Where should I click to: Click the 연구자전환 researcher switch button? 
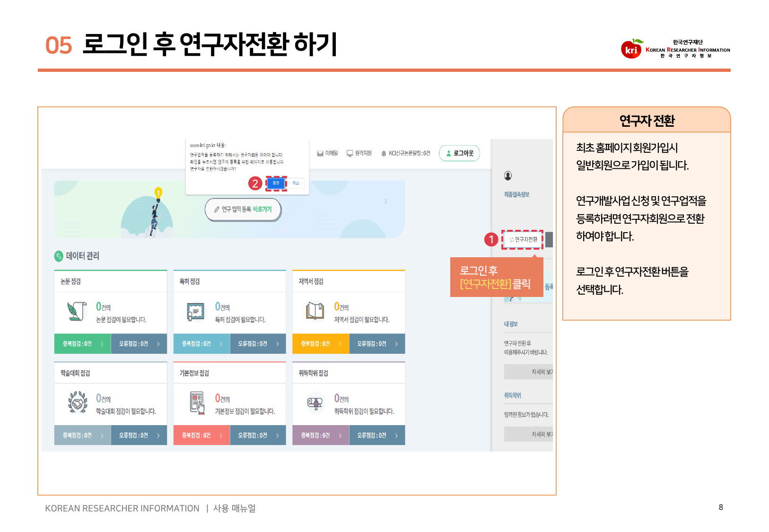point(523,240)
